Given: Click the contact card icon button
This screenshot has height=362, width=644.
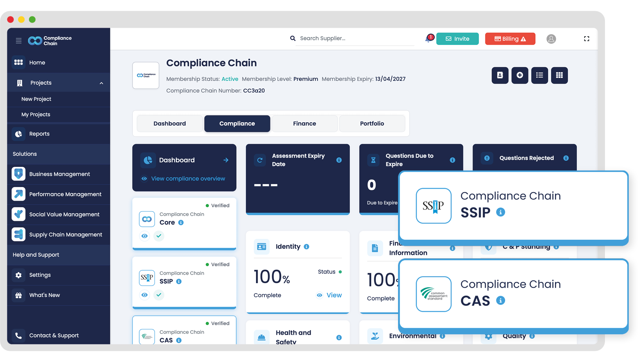Looking at the screenshot, I should (x=500, y=75).
